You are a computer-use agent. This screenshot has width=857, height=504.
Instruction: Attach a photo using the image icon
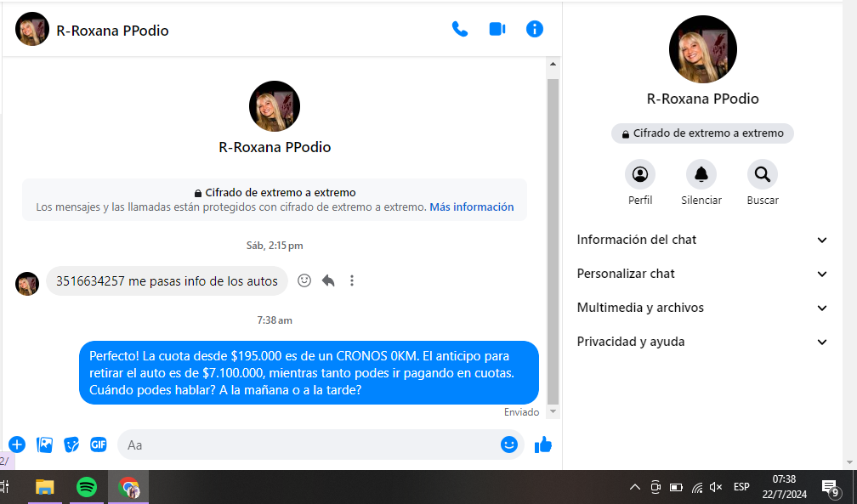pyautogui.click(x=45, y=445)
